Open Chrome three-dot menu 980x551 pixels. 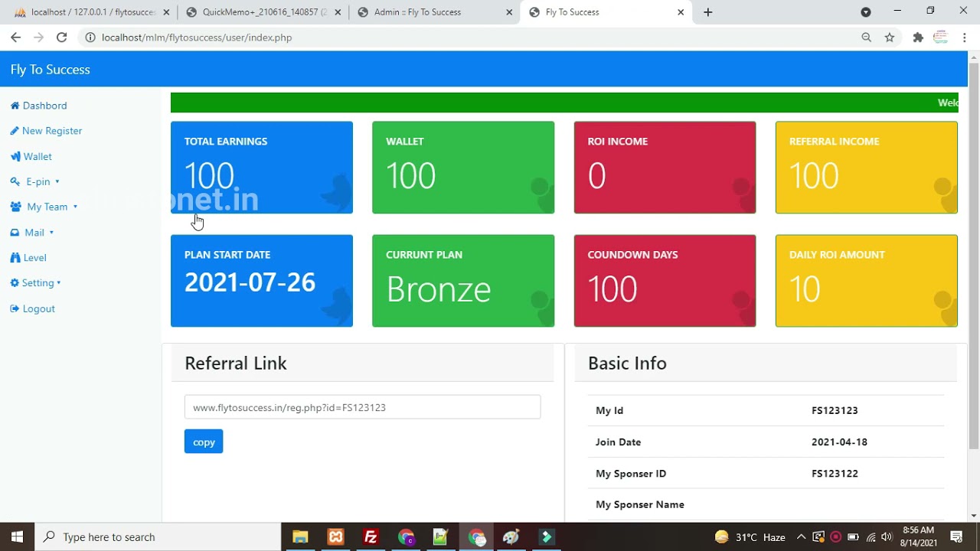pos(965,37)
